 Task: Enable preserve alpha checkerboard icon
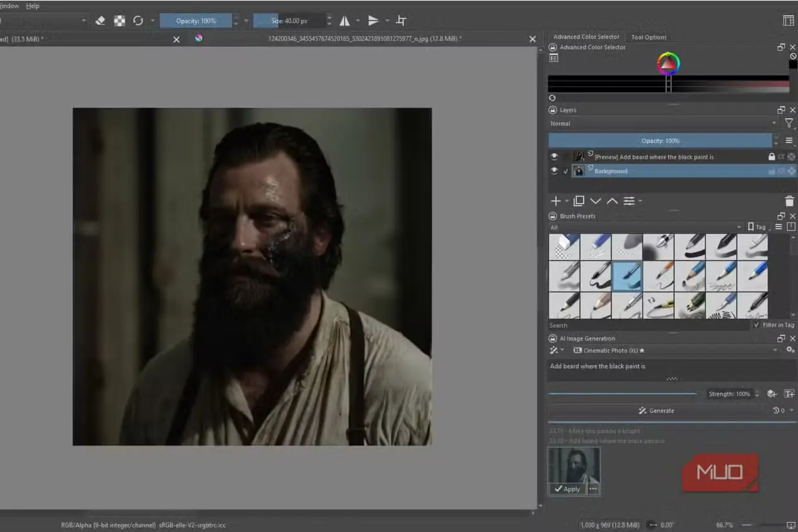click(119, 21)
